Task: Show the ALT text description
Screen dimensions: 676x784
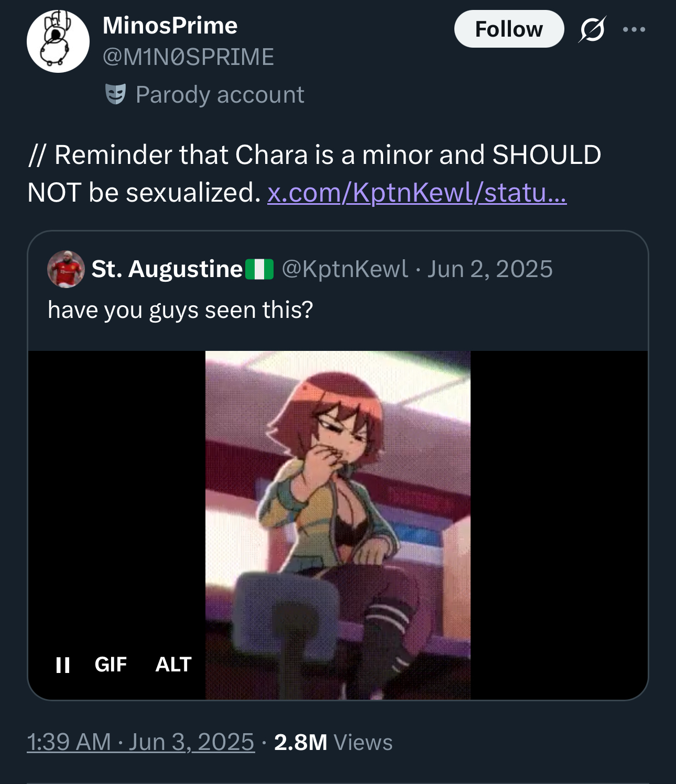Action: tap(173, 665)
